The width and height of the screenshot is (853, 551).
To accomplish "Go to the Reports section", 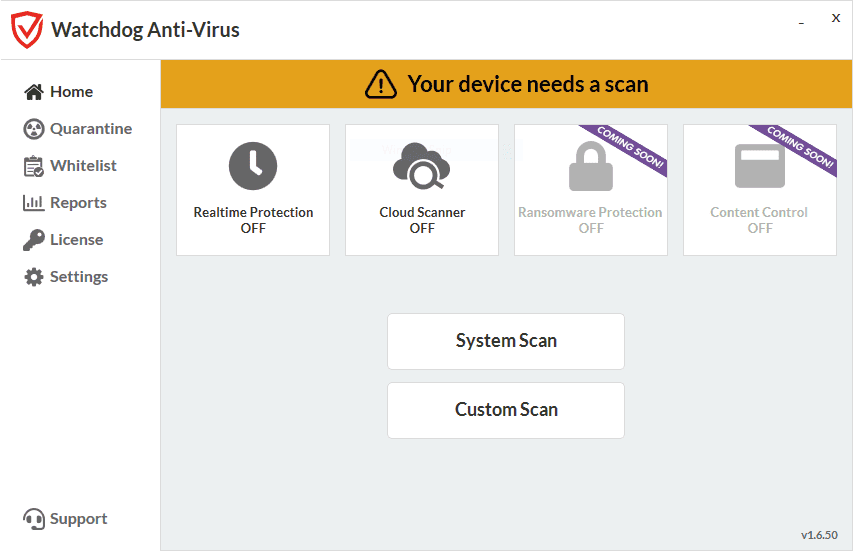I will 78,203.
